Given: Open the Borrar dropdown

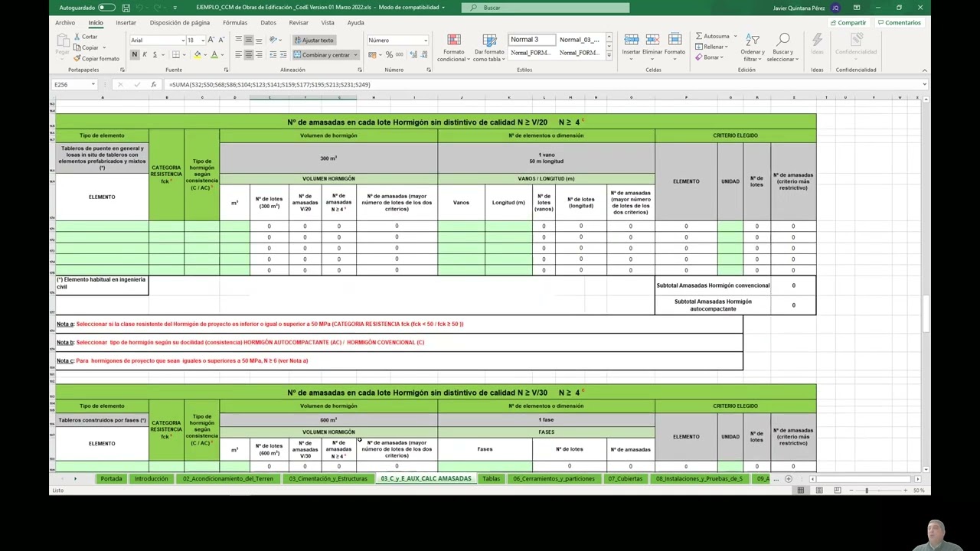Looking at the screenshot, I should pos(708,57).
